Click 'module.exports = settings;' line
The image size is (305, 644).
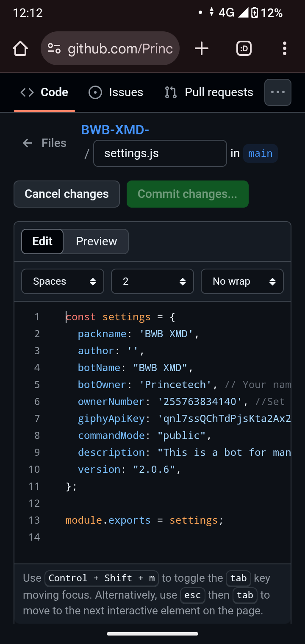(144, 520)
